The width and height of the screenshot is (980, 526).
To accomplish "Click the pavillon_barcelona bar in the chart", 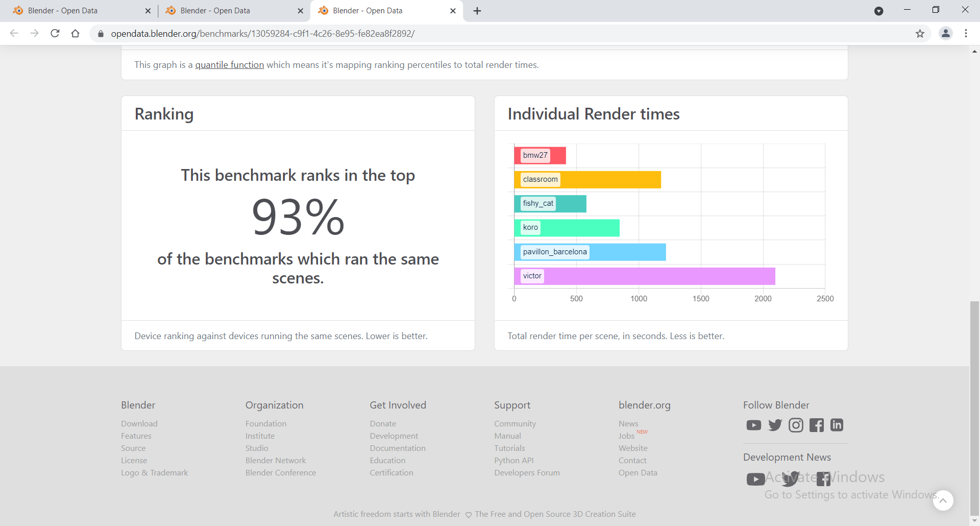I will (x=590, y=252).
